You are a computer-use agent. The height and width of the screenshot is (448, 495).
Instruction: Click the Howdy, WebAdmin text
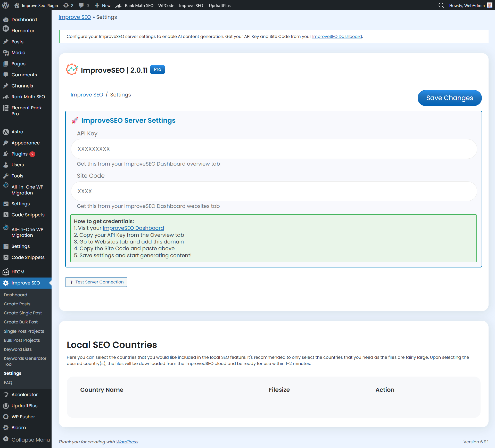(467, 5)
